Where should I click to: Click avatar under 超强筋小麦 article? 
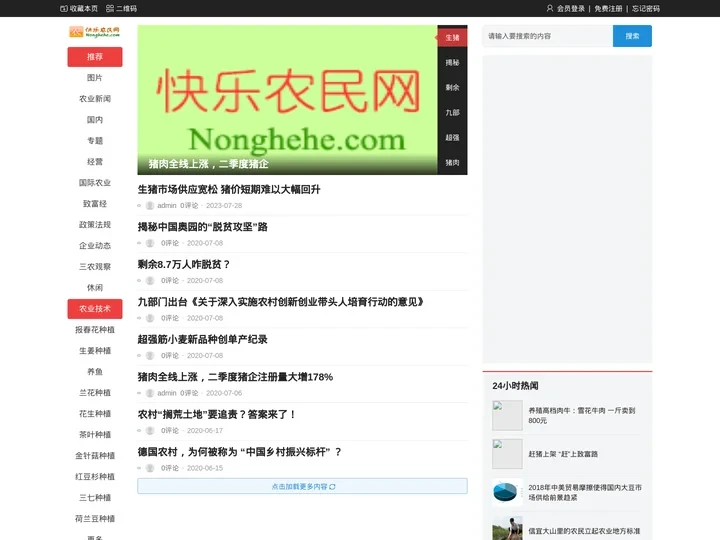(x=150, y=355)
